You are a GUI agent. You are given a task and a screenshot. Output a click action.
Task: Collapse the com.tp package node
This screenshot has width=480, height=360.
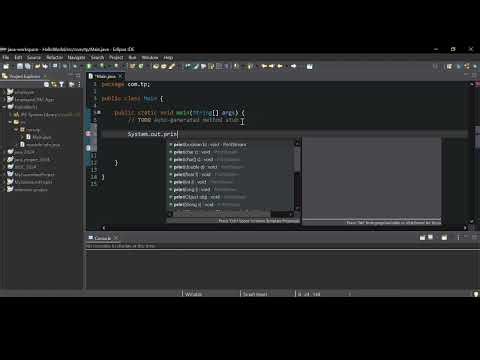(x=16, y=129)
